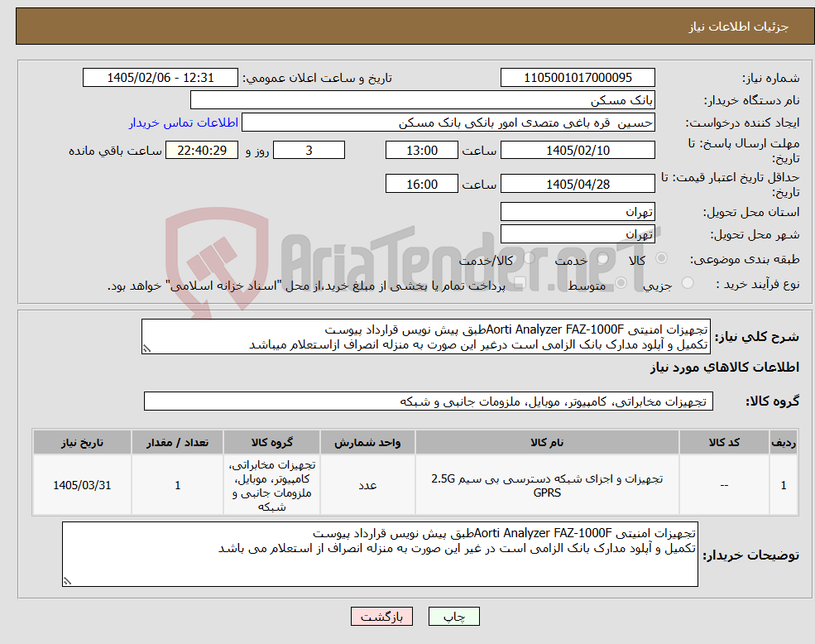Click the توضیحات خریدار textarea
The width and height of the screenshot is (815, 644).
click(x=380, y=554)
